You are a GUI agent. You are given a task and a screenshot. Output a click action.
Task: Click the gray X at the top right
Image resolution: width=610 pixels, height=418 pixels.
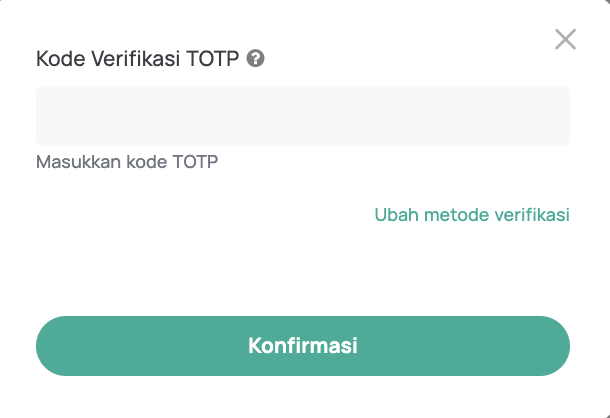click(565, 39)
